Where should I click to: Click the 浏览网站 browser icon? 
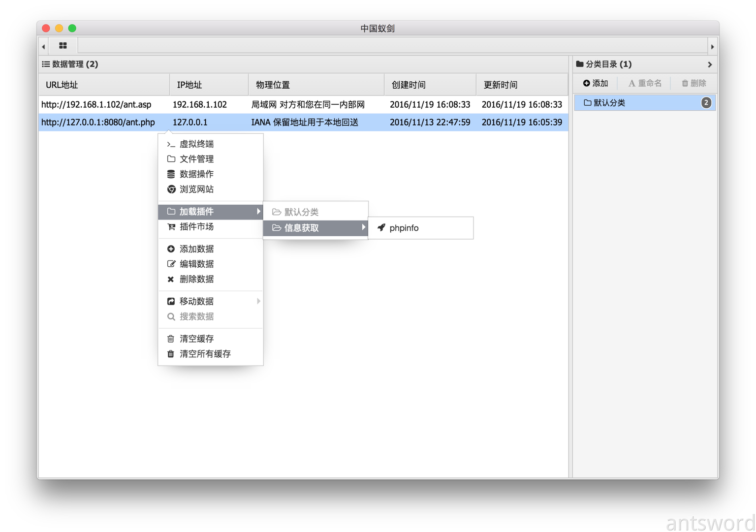(x=171, y=189)
